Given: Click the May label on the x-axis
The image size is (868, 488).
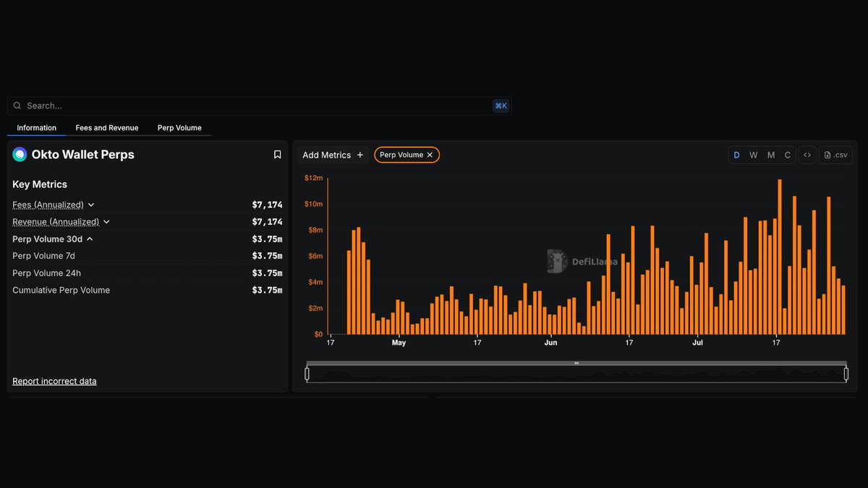Looking at the screenshot, I should click(x=399, y=343).
